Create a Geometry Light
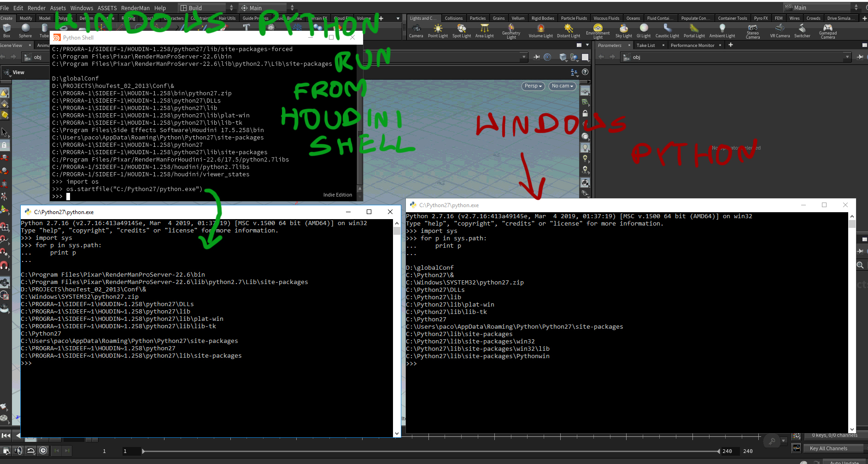Image resolution: width=868 pixels, height=464 pixels. (511, 31)
